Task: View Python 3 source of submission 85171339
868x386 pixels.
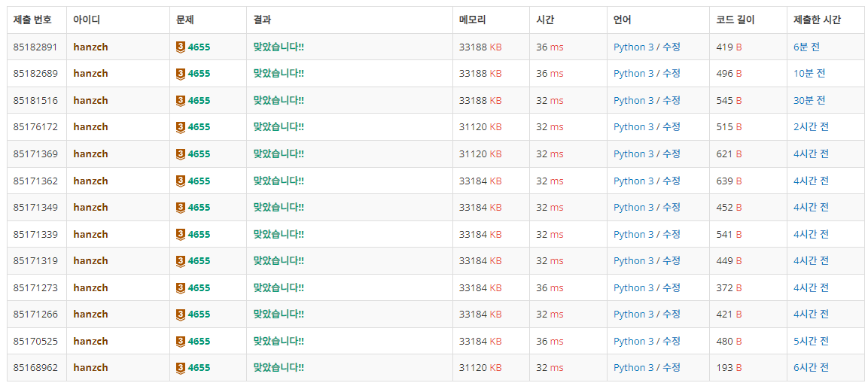Action: point(633,234)
